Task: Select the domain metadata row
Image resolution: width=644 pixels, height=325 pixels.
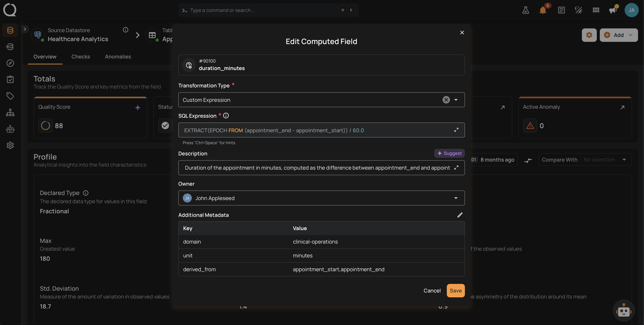Action: [x=321, y=242]
